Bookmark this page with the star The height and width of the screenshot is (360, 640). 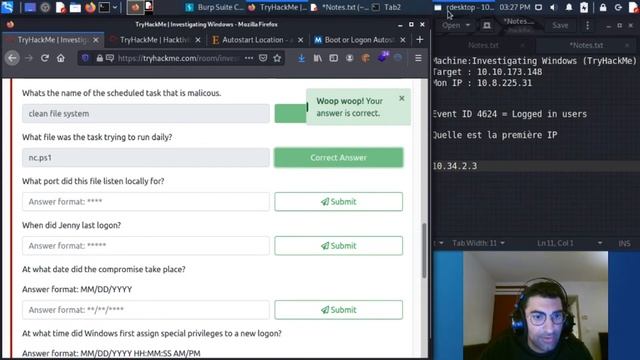click(x=278, y=58)
